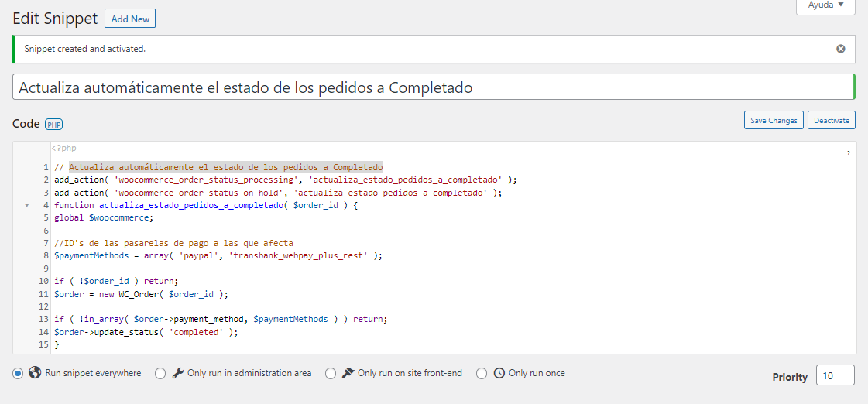Viewport: 868px width, 404px height.
Task: Click the Deactivate button
Action: 832,120
